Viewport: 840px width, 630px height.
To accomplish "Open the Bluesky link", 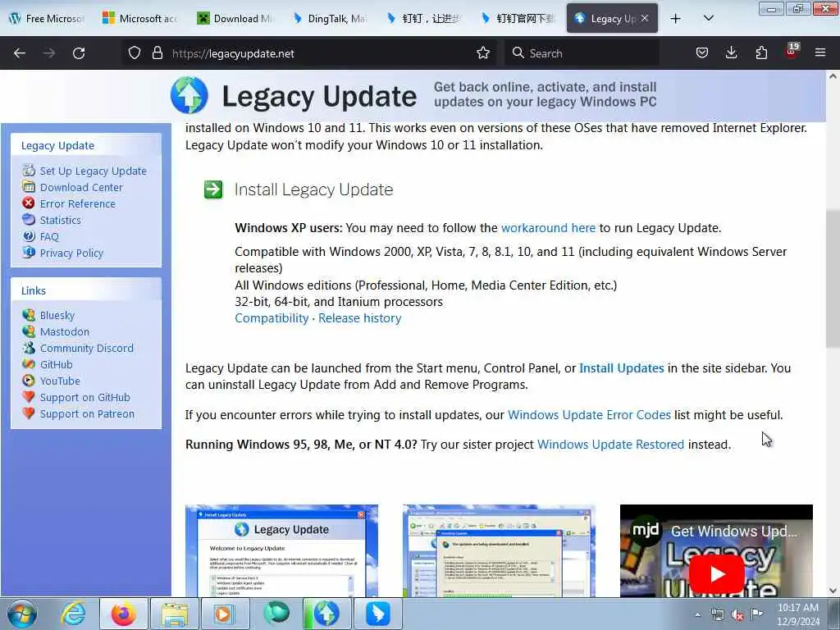I will click(x=57, y=315).
